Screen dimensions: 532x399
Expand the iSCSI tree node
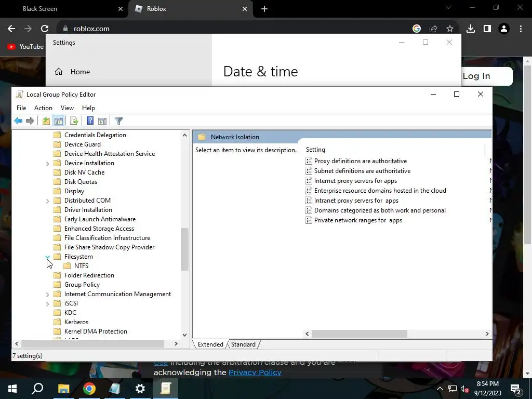pos(47,303)
